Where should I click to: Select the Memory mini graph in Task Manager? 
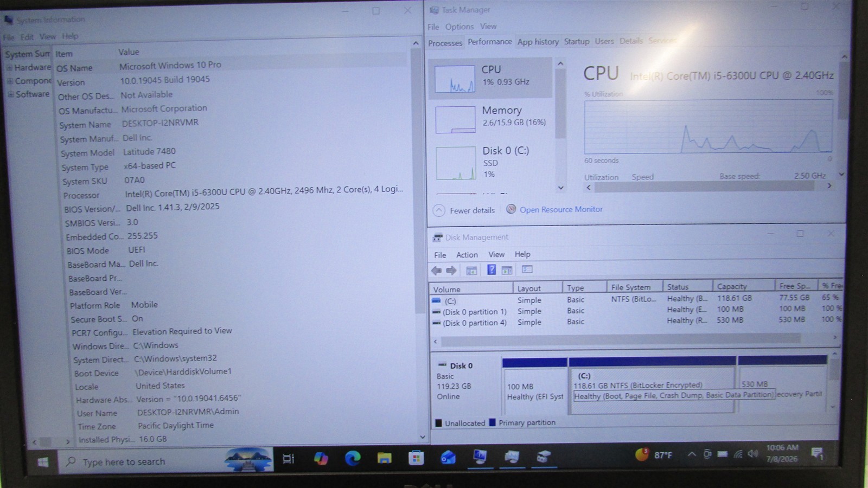455,120
